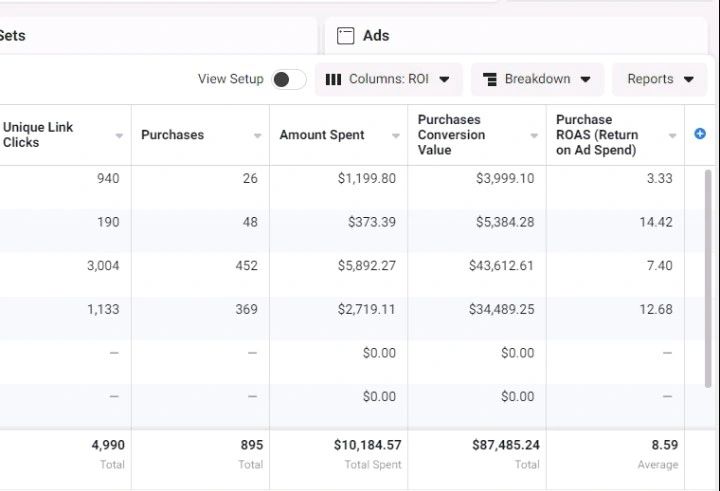Screen dimensions: 720x491
Task: Expand the Breakdown dropdown menu
Action: (537, 79)
